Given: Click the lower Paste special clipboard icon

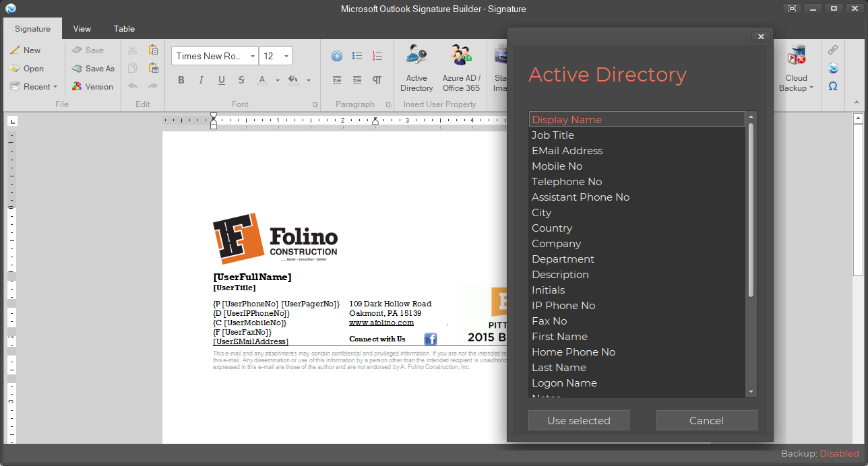Looking at the screenshot, I should pyautogui.click(x=153, y=68).
